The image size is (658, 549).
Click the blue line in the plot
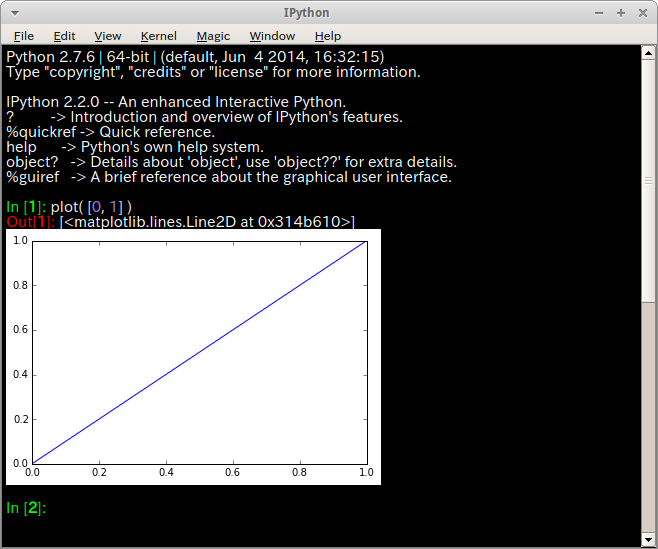(x=200, y=353)
